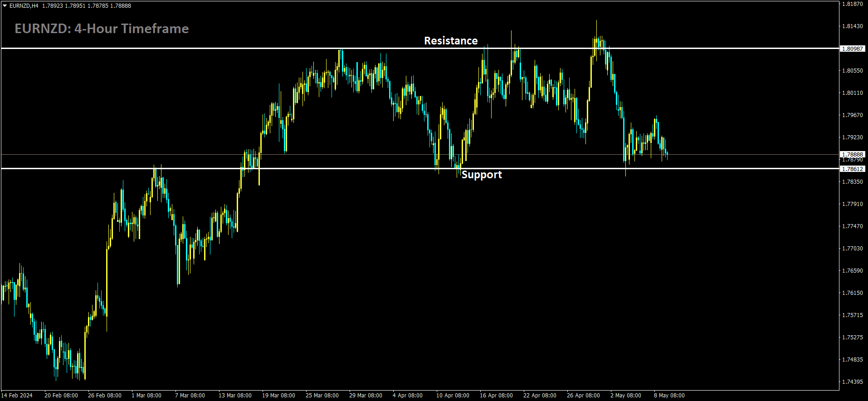Click price scale value 1.81430

[853, 26]
